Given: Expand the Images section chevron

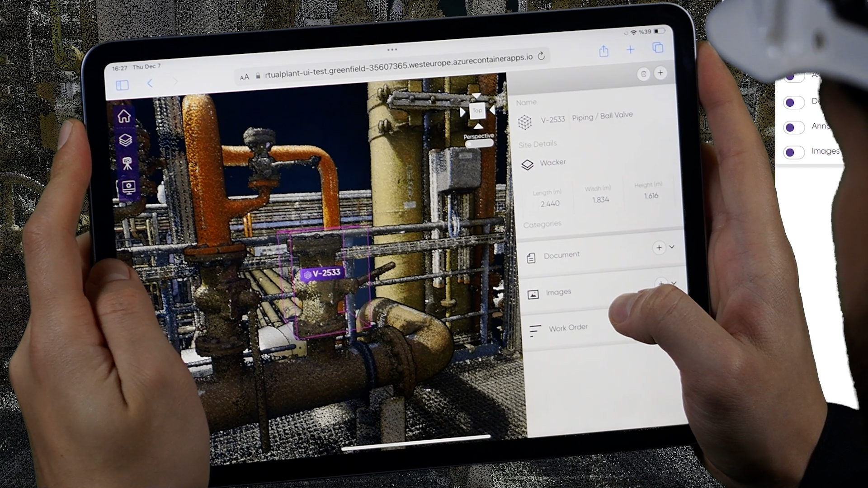Looking at the screenshot, I should pos(674,283).
